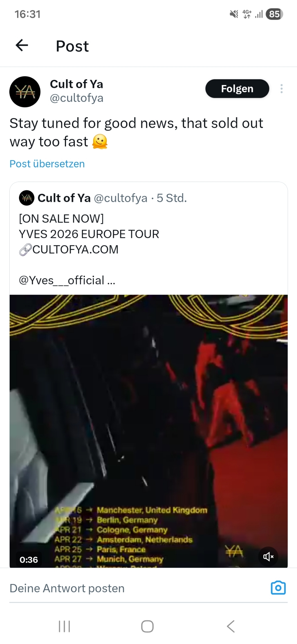Tap the Android back chevron
The height and width of the screenshot is (644, 297).
[x=231, y=626]
